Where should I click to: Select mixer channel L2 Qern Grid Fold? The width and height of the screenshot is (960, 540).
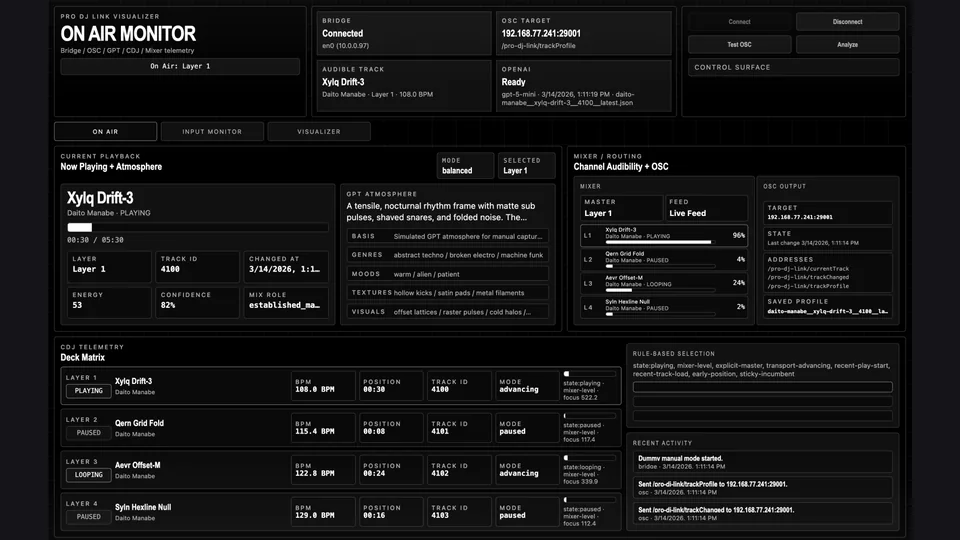coord(664,260)
